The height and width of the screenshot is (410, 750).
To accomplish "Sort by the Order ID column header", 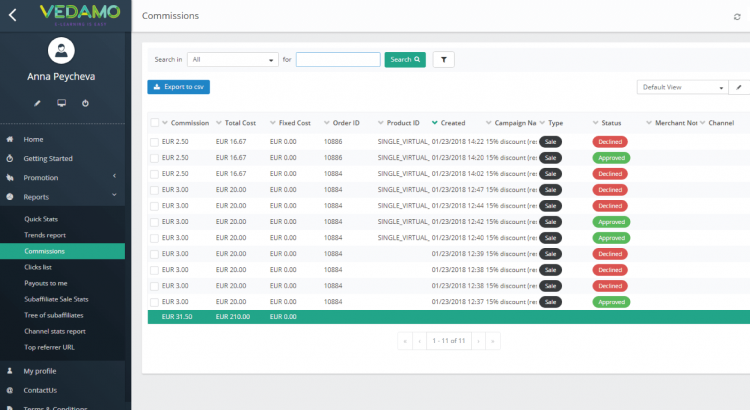I will (346, 123).
